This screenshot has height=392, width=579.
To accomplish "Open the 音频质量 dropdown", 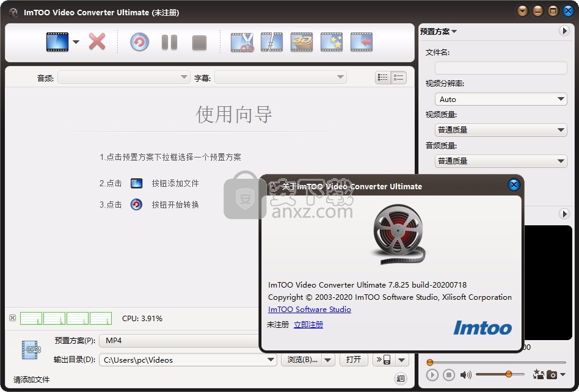I will pyautogui.click(x=501, y=161).
